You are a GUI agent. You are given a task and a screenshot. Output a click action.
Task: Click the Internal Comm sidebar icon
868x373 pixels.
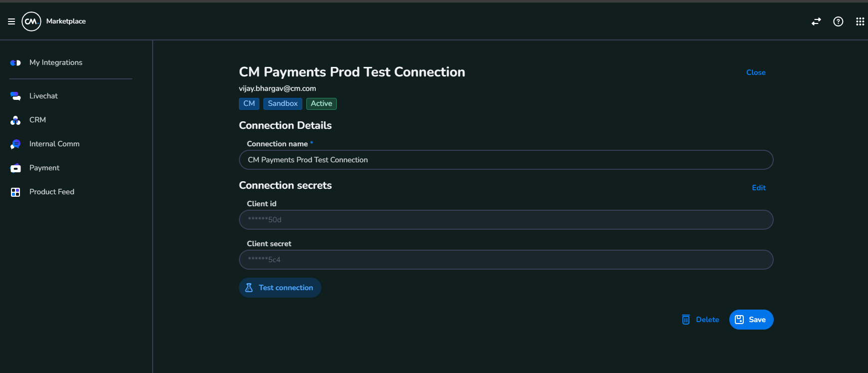click(x=15, y=144)
